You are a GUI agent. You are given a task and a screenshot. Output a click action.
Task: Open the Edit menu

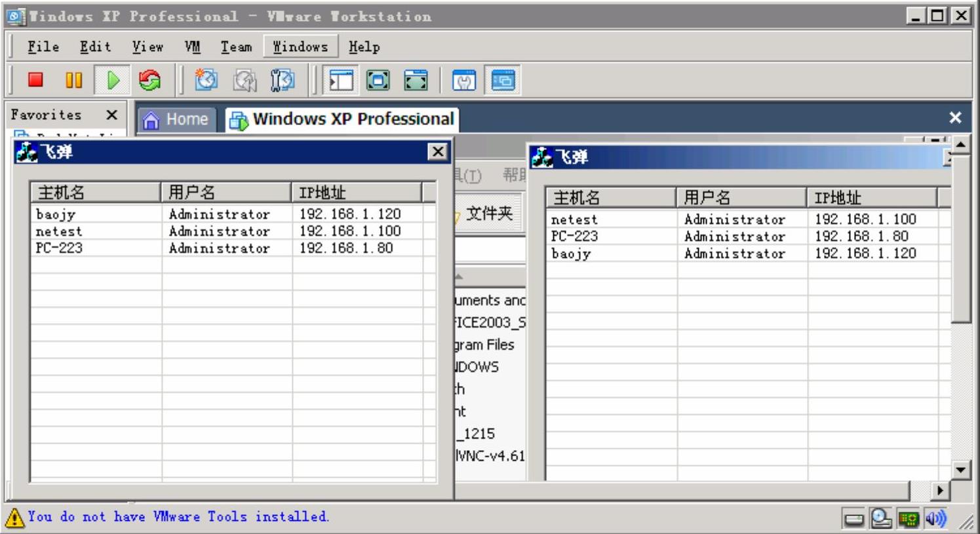tap(95, 47)
